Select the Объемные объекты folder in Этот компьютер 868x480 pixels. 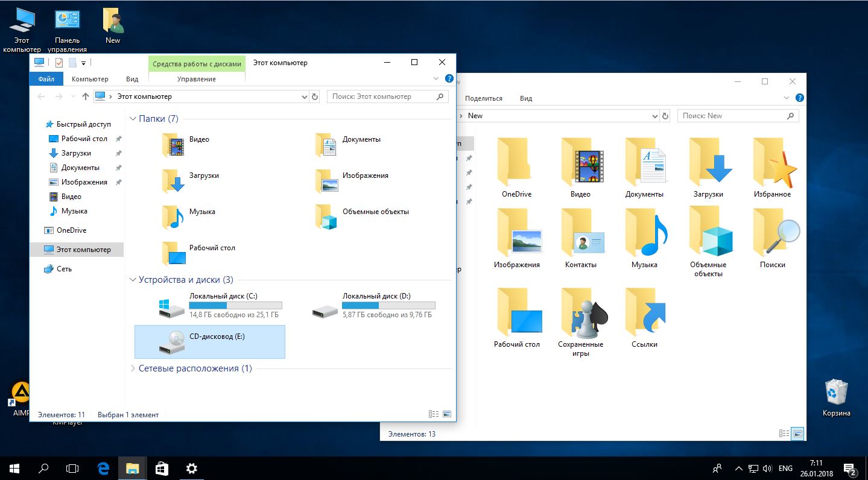(x=362, y=218)
